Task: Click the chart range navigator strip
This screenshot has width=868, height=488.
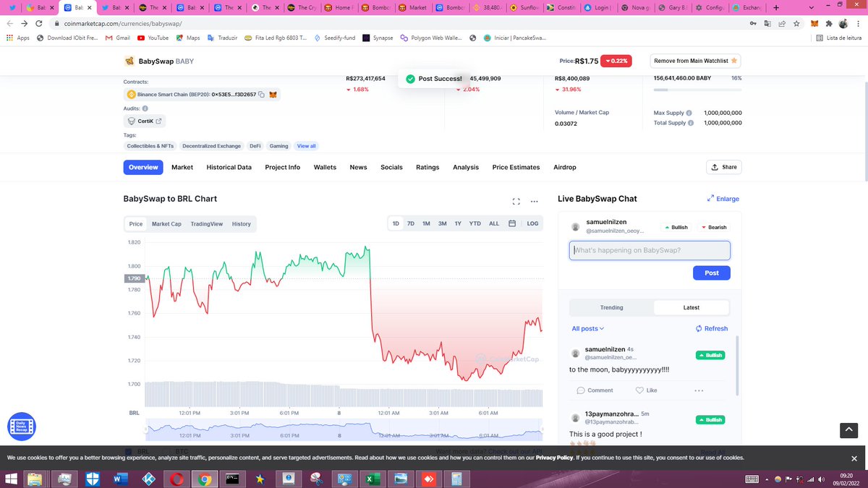Action: [x=344, y=429]
